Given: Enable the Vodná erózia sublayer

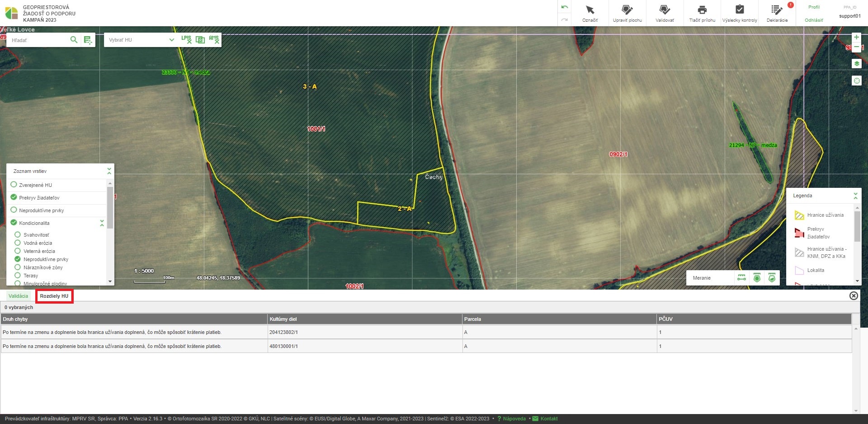Looking at the screenshot, I should [x=18, y=243].
